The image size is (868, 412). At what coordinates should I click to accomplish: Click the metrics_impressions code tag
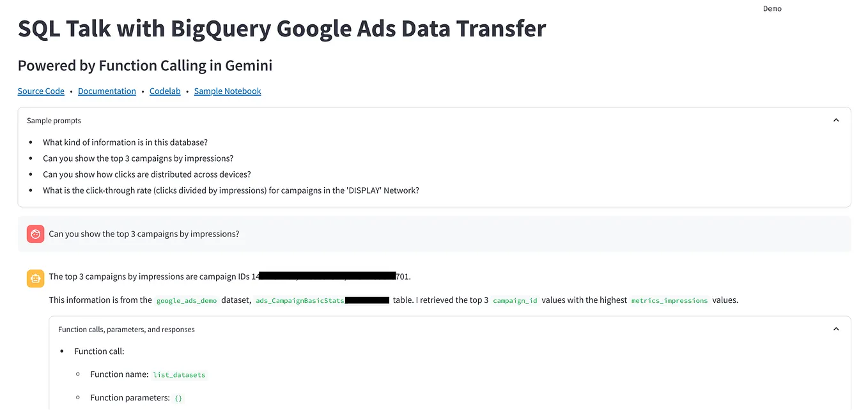click(x=669, y=300)
